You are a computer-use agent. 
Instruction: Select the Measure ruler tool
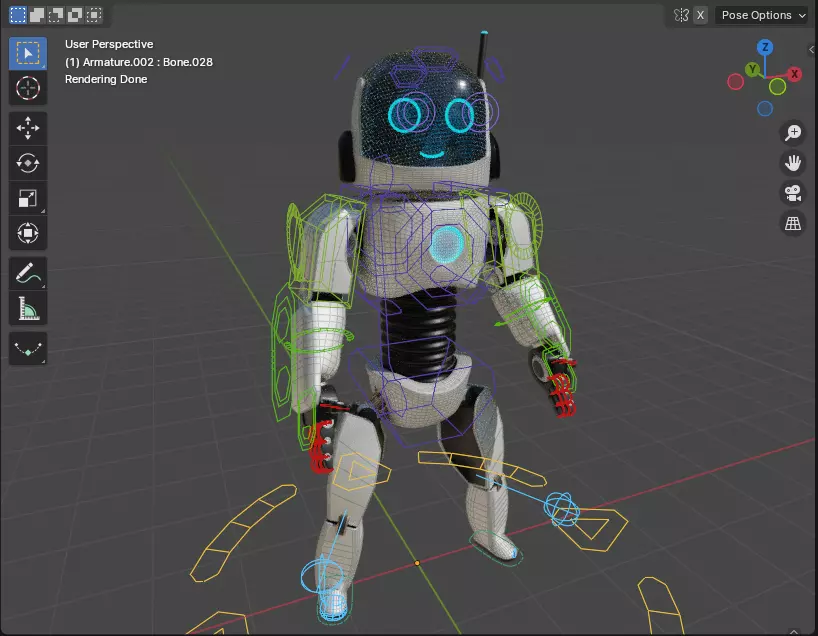pos(28,308)
